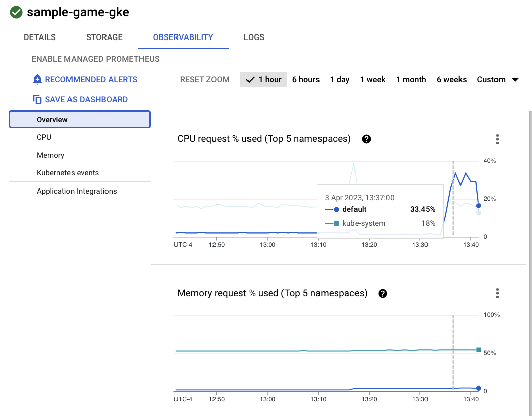The width and height of the screenshot is (532, 416).
Task: Click the green cluster status checkmark icon
Action: pos(16,13)
